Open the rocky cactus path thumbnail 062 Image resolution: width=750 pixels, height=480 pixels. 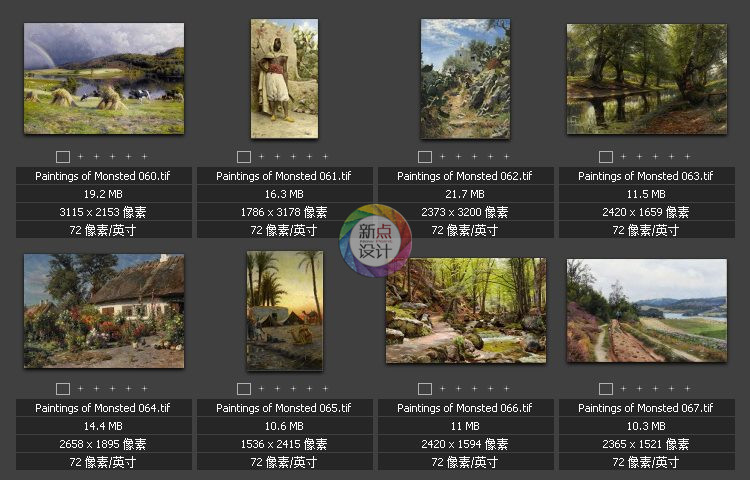[465, 79]
